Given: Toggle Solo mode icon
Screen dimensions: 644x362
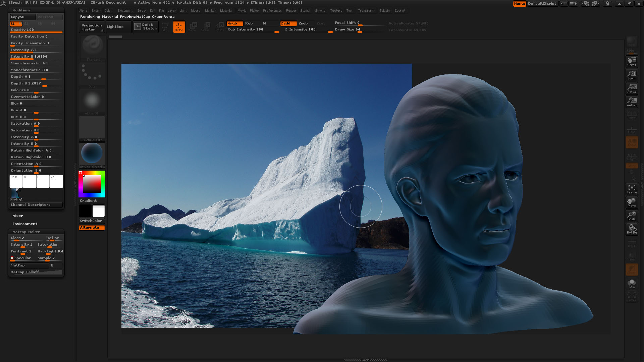Looking at the screenshot, I should (632, 284).
